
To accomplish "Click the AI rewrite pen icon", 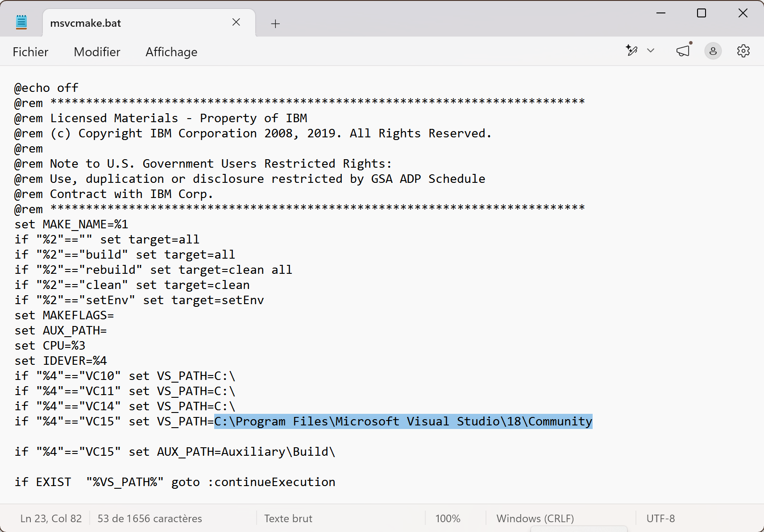I will click(x=631, y=50).
